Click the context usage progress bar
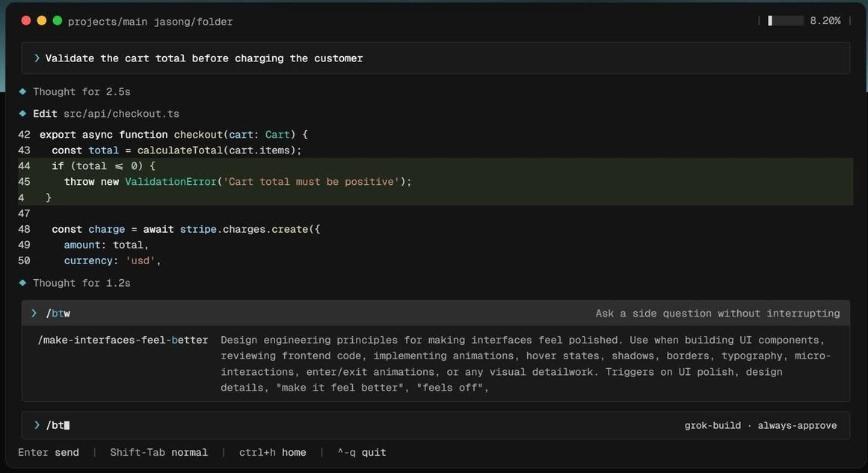 [785, 20]
